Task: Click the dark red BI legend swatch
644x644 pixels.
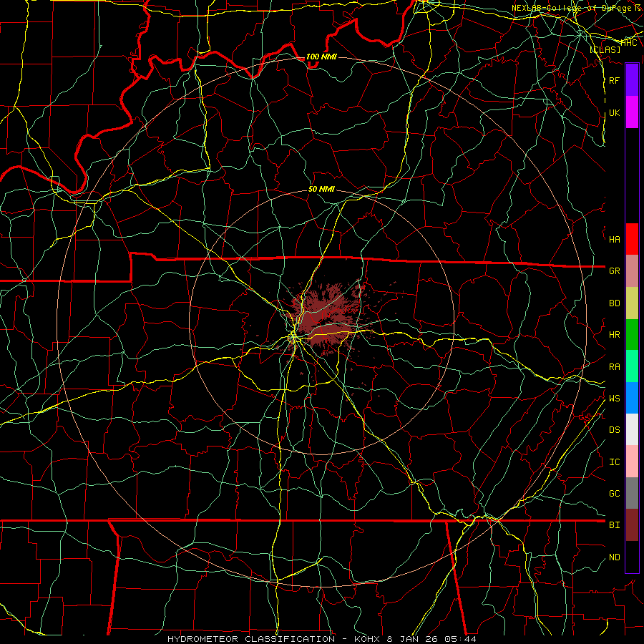Action: [x=632, y=525]
